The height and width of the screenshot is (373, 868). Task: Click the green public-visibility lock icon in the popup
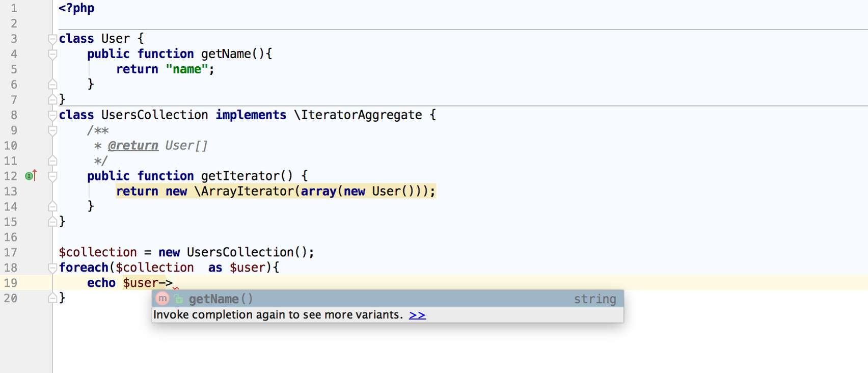178,299
